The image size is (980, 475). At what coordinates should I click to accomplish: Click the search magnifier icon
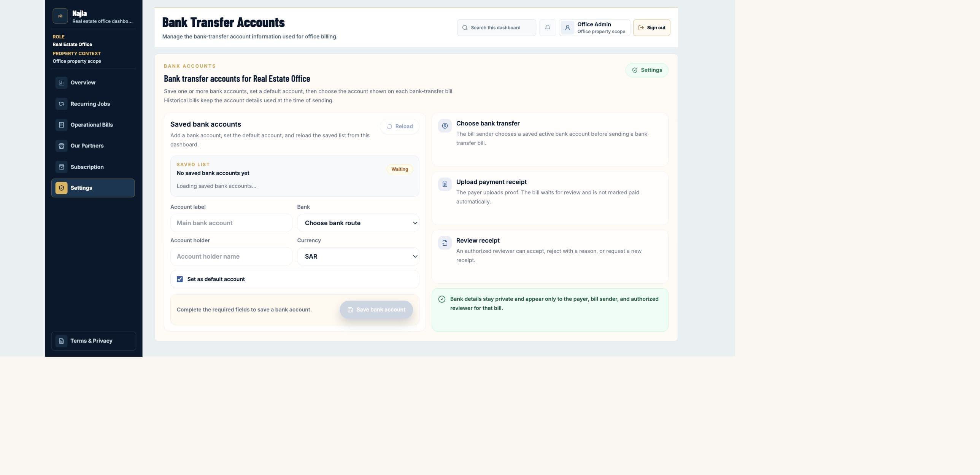click(x=464, y=28)
